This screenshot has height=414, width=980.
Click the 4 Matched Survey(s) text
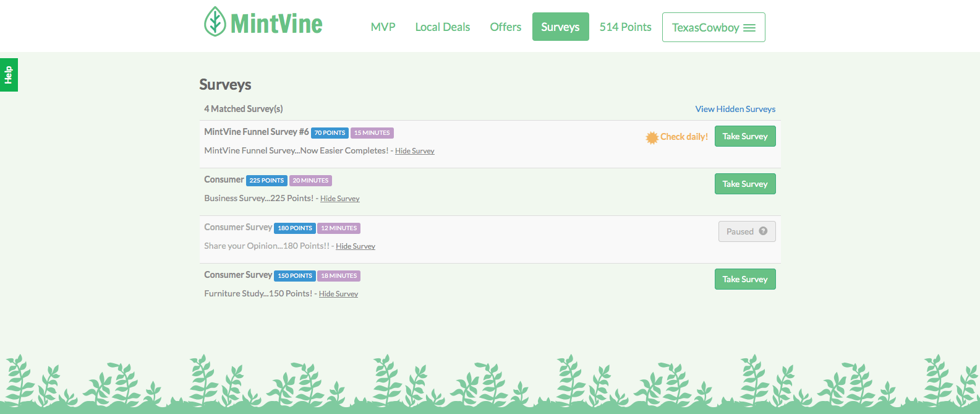coord(244,109)
